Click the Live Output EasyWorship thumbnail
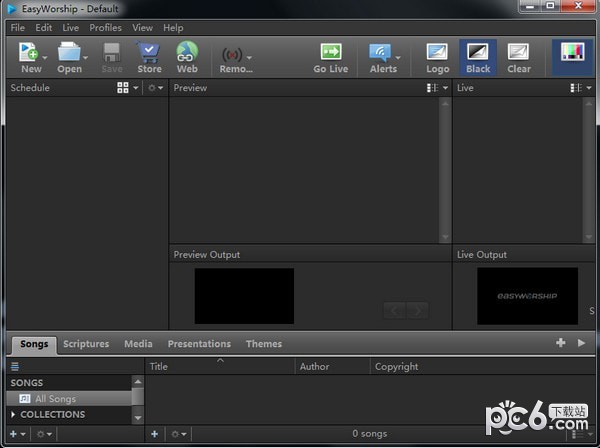Screen dimensions: 600x448 pos(527,295)
